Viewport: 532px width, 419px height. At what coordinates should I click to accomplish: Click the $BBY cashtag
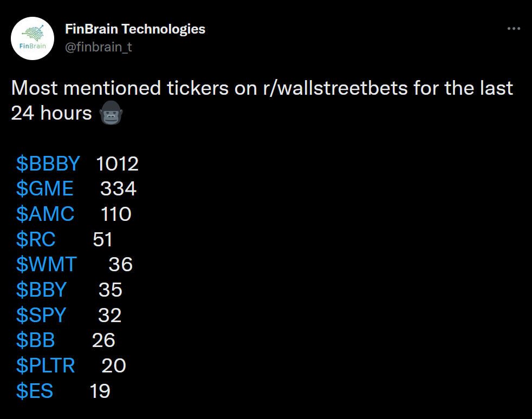click(41, 290)
